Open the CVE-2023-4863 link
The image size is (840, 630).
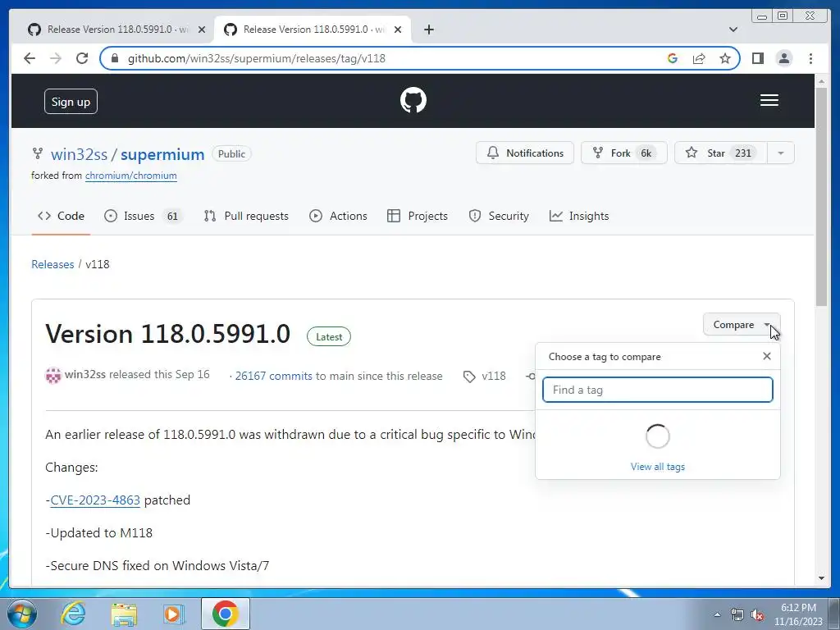point(95,500)
